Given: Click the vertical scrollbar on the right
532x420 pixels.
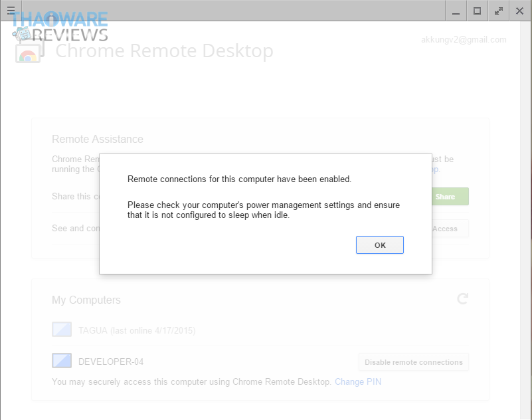Looking at the screenshot, I should (x=525, y=221).
